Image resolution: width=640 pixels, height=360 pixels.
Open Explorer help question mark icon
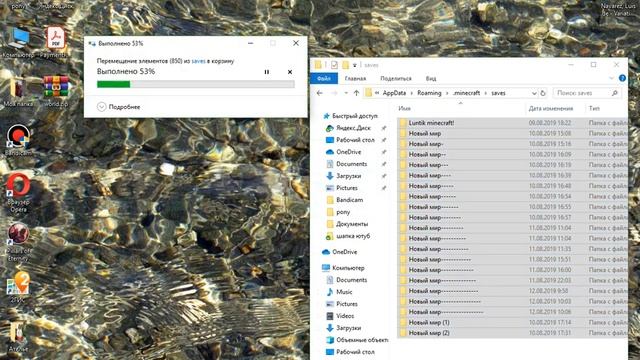tap(622, 78)
